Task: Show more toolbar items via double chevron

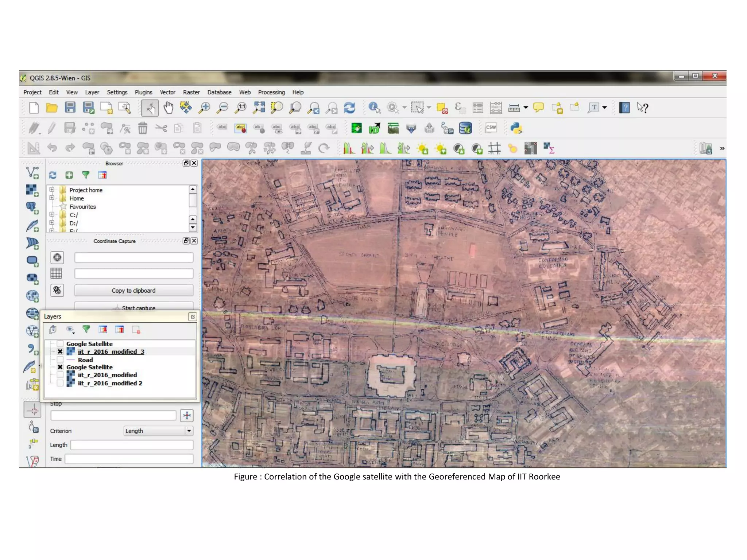Action: pos(722,148)
